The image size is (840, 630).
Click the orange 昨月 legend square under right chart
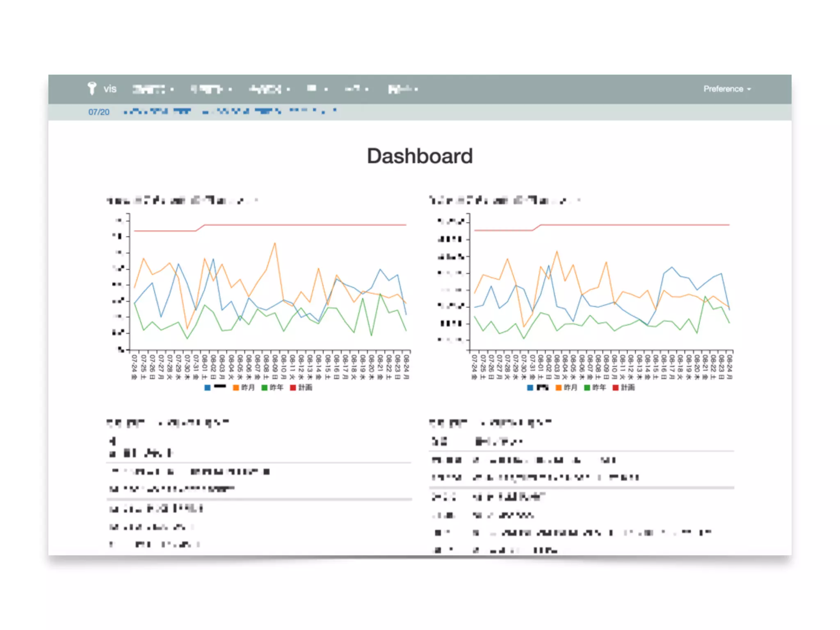(x=559, y=388)
